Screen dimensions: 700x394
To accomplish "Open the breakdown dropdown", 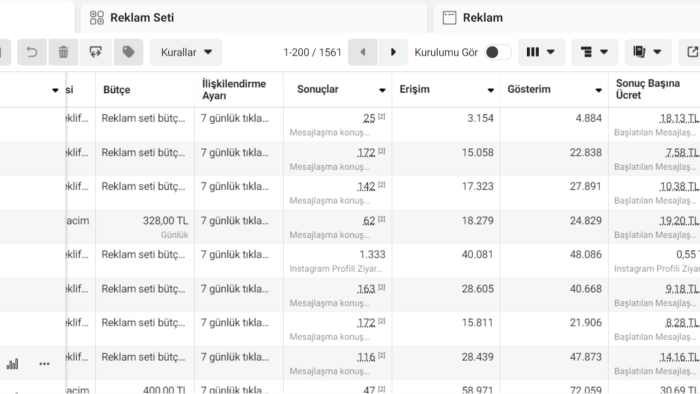I will pyautogui.click(x=595, y=52).
